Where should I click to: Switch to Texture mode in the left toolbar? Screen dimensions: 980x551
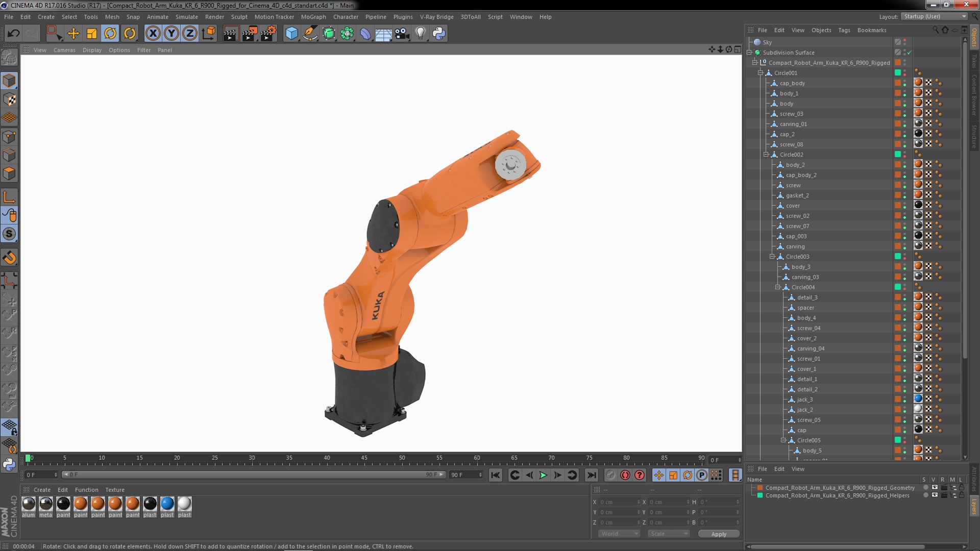point(9,99)
